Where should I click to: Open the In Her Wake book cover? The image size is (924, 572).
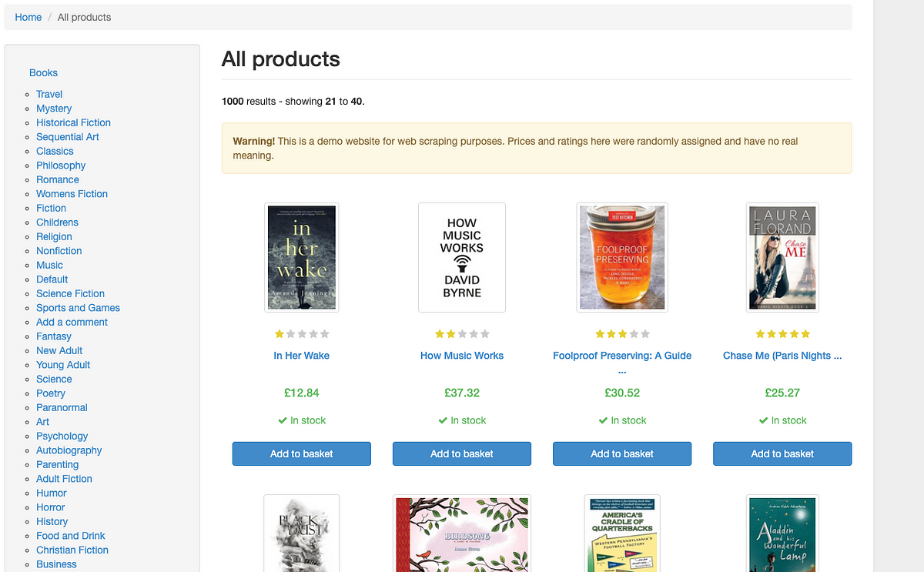[301, 257]
